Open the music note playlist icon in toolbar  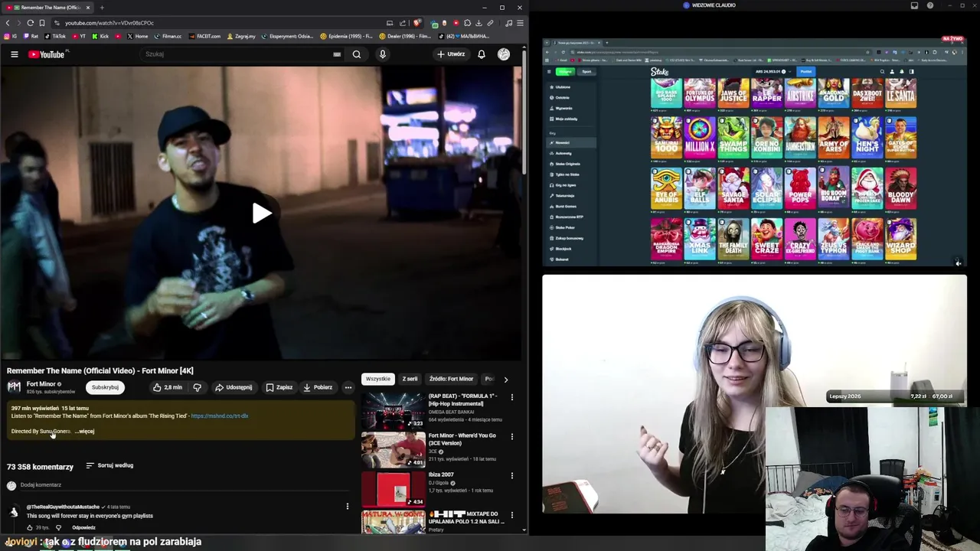[x=509, y=23]
